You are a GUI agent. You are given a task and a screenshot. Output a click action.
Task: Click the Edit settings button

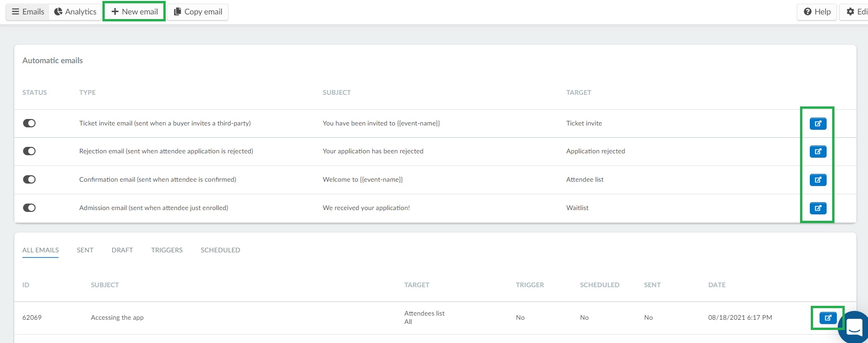coord(855,12)
